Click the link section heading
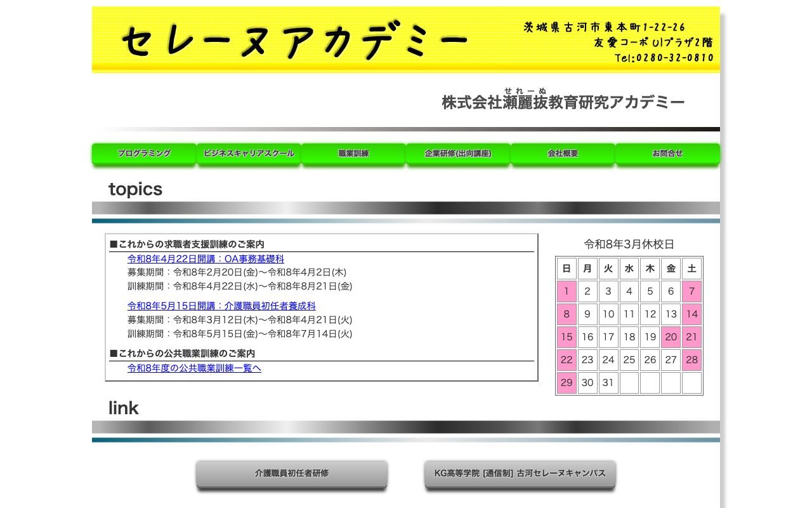This screenshot has height=508, width=812. coord(123,408)
